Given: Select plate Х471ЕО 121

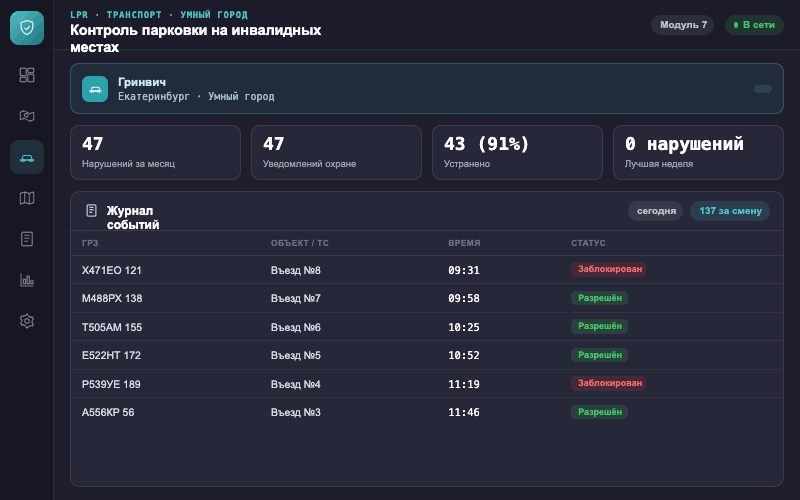Looking at the screenshot, I should (112, 270).
